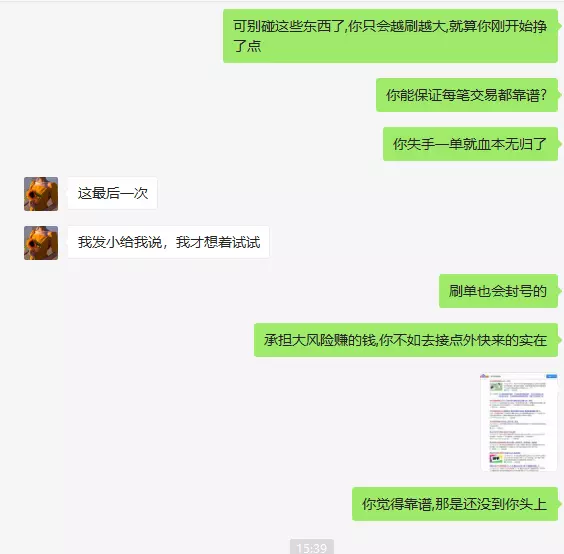Open the shared search-results screenshot thumbnail
Image resolution: width=564 pixels, height=554 pixels.
(519, 422)
